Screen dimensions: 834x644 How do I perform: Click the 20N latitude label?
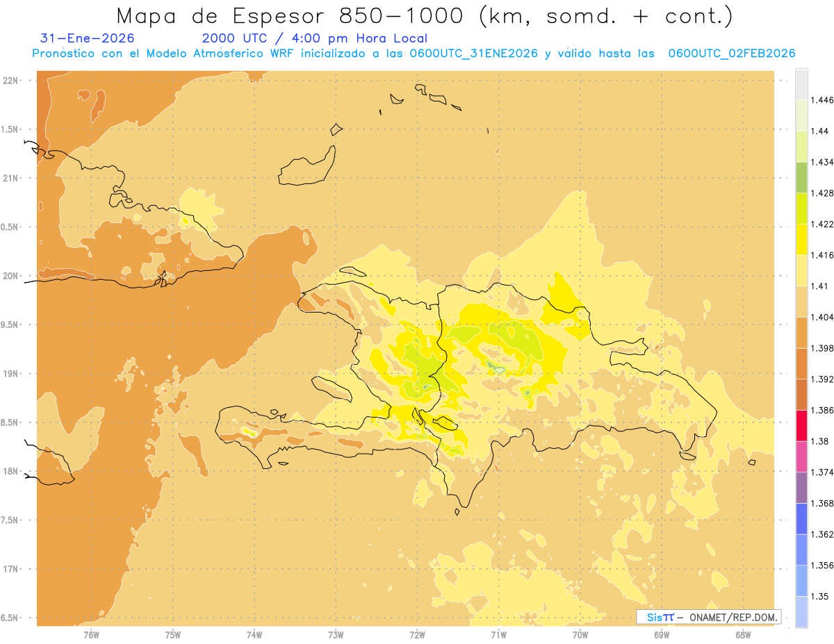coord(10,276)
